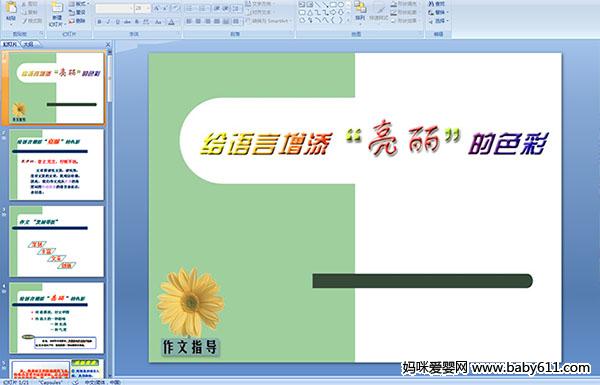The width and height of the screenshot is (600, 385).
Task: Switch to the Slides tab in the thumbnail pane
Action: tap(10, 44)
